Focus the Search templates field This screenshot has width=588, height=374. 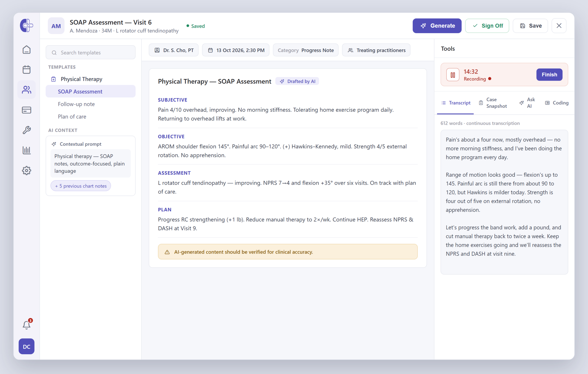tap(90, 53)
